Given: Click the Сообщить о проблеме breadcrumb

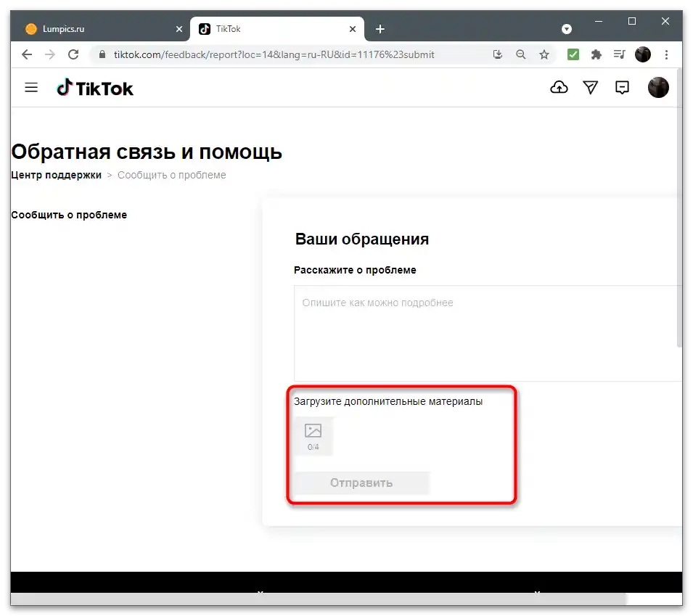Looking at the screenshot, I should click(171, 175).
